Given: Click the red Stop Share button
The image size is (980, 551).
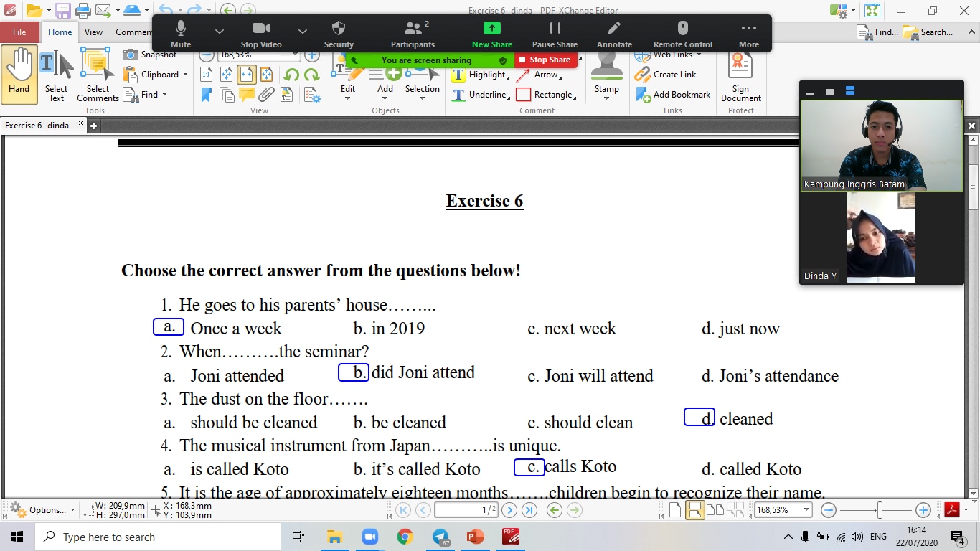Looking at the screenshot, I should 545,60.
